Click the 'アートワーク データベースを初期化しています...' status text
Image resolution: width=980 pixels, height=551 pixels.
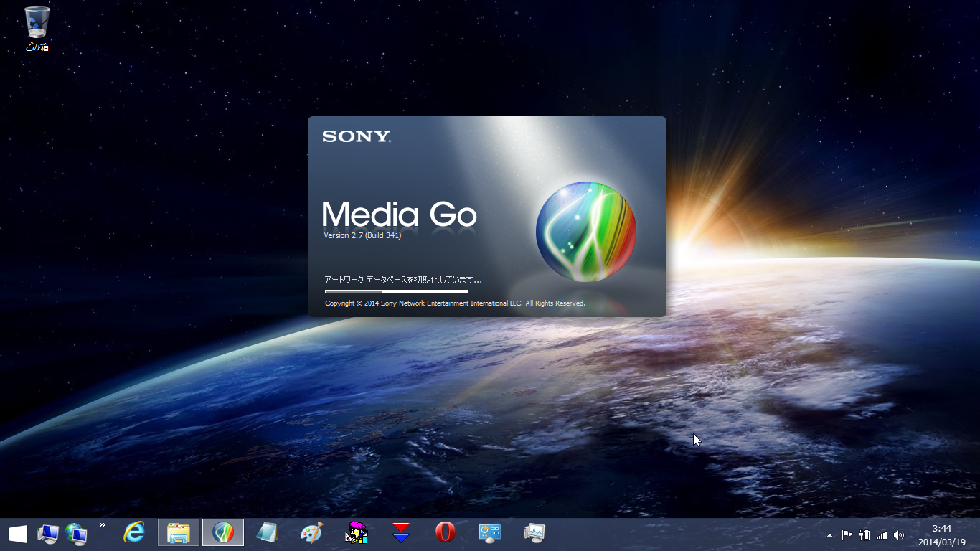[403, 280]
